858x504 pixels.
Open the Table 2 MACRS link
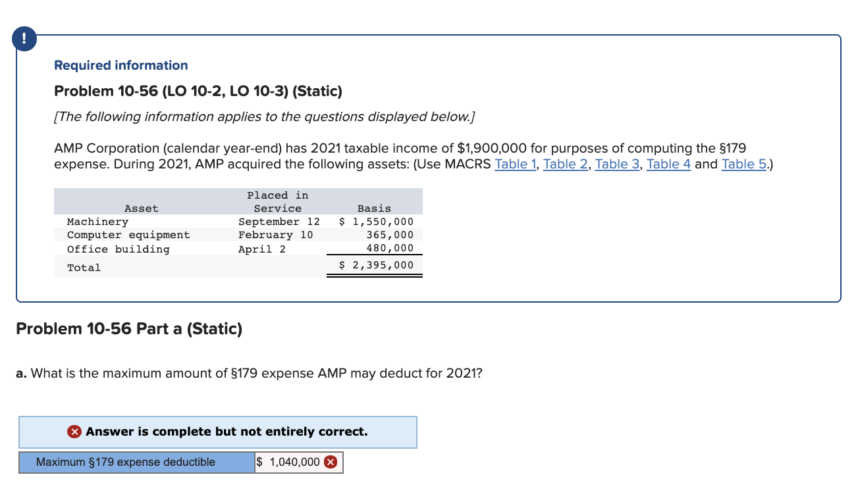pyautogui.click(x=565, y=164)
